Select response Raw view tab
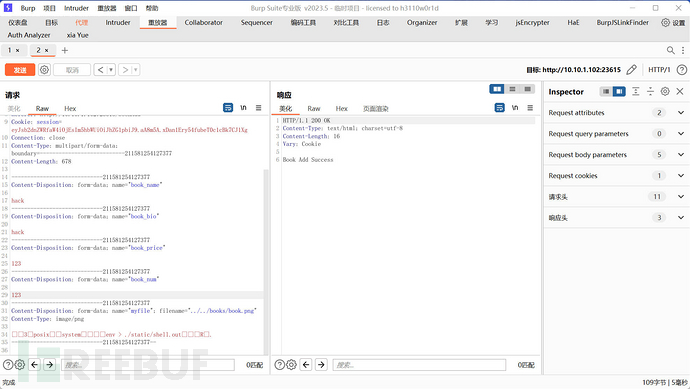Screen dimensions: 690x389 tap(314, 108)
